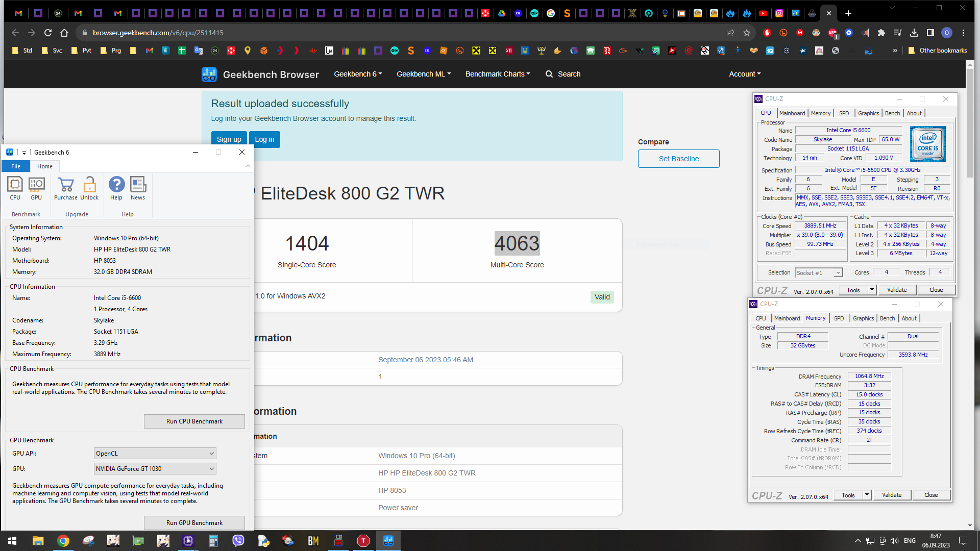
Task: Open Chrome three-dot menu
Action: [963, 33]
